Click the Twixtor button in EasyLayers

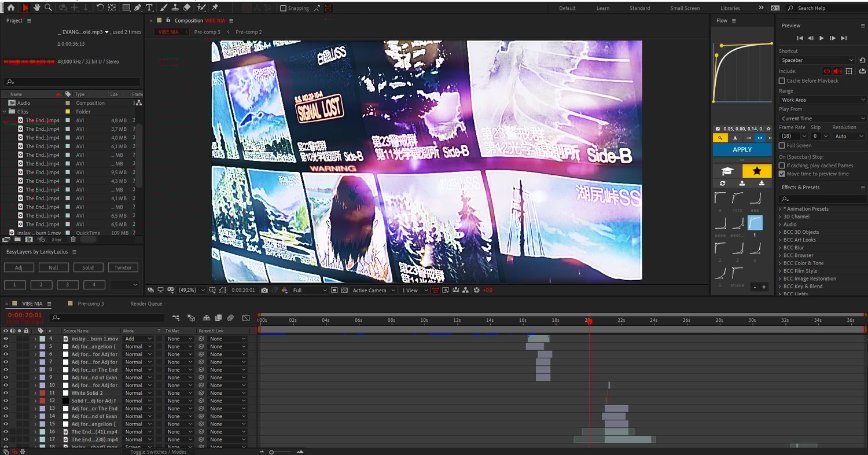coord(123,267)
